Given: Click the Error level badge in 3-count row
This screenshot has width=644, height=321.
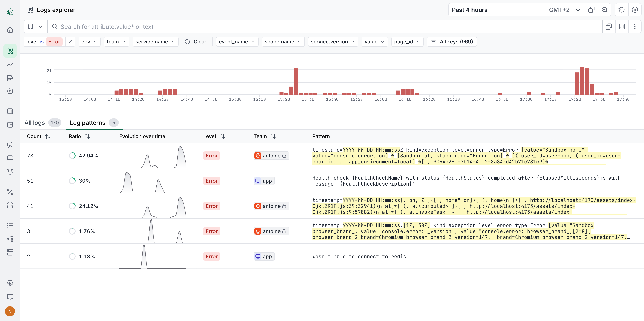Looking at the screenshot, I should pos(211,231).
